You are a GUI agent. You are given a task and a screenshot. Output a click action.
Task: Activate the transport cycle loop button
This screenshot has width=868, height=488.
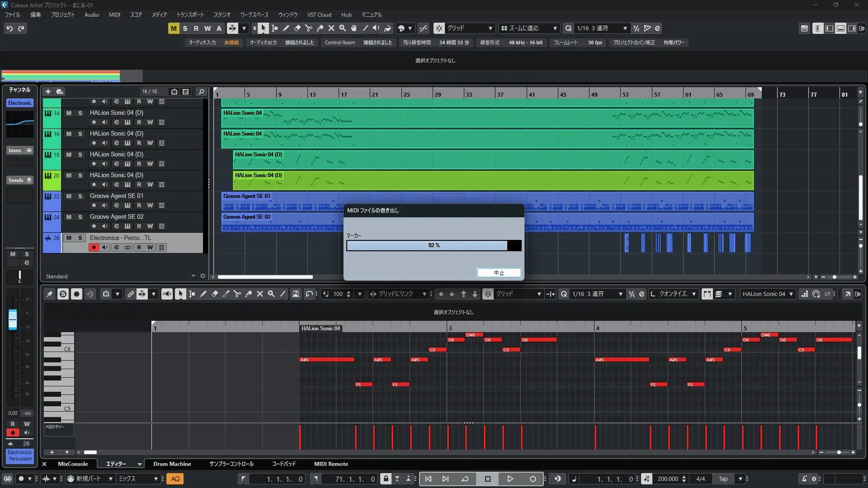click(465, 479)
